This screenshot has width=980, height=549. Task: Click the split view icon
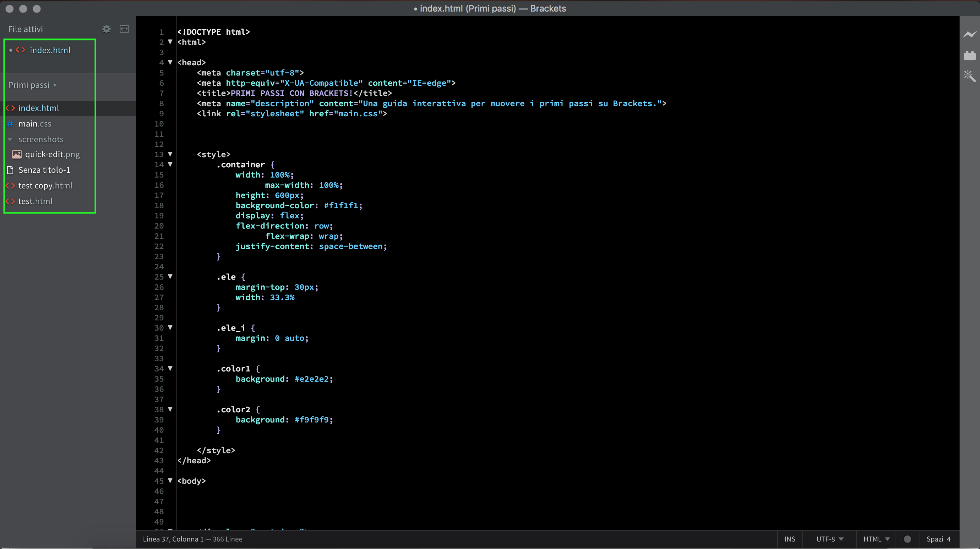point(124,29)
